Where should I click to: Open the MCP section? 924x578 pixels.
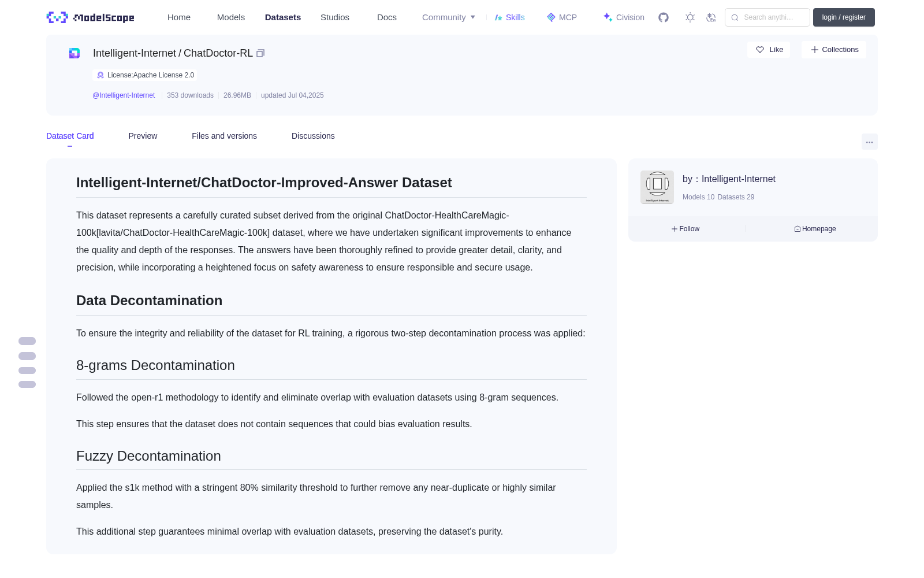coord(561,17)
